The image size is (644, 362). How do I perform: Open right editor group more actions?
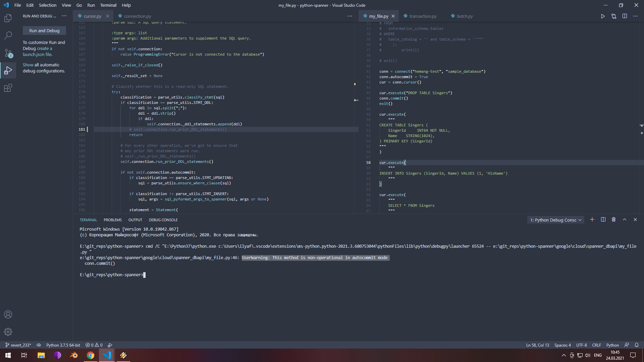pos(635,16)
